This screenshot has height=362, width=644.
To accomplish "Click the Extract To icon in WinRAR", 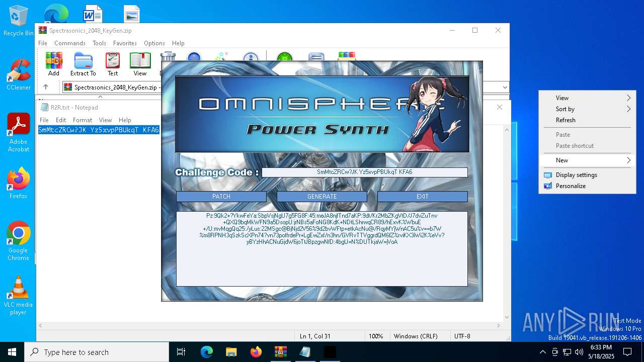I will [x=83, y=64].
